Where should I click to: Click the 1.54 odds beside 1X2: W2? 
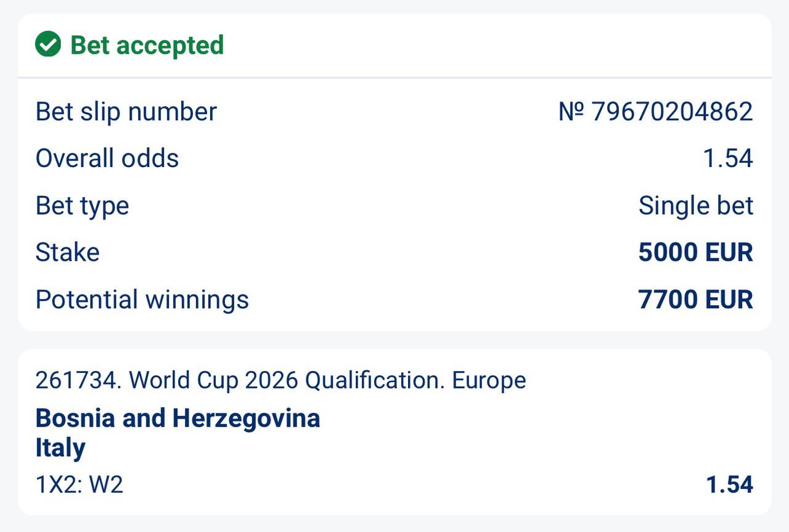point(730,485)
